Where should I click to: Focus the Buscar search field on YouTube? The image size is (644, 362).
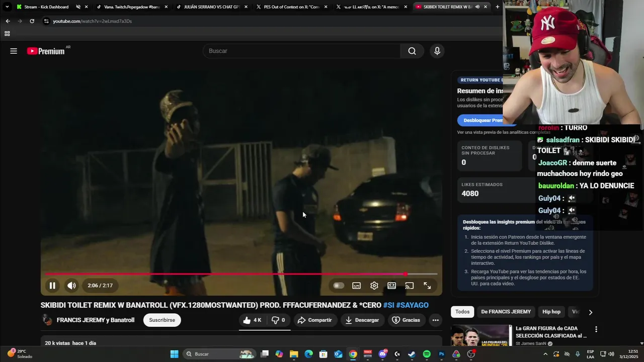(x=302, y=51)
